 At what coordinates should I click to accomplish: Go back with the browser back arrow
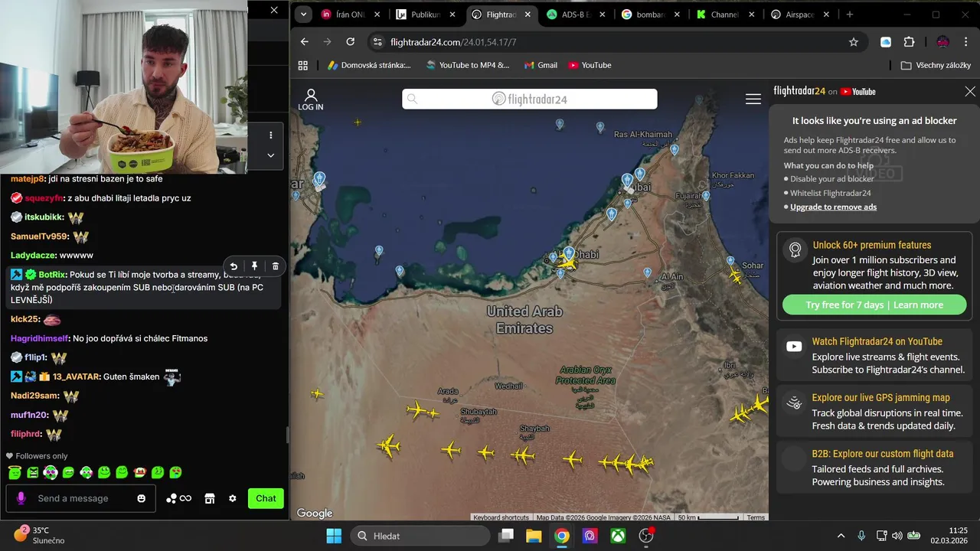(305, 42)
